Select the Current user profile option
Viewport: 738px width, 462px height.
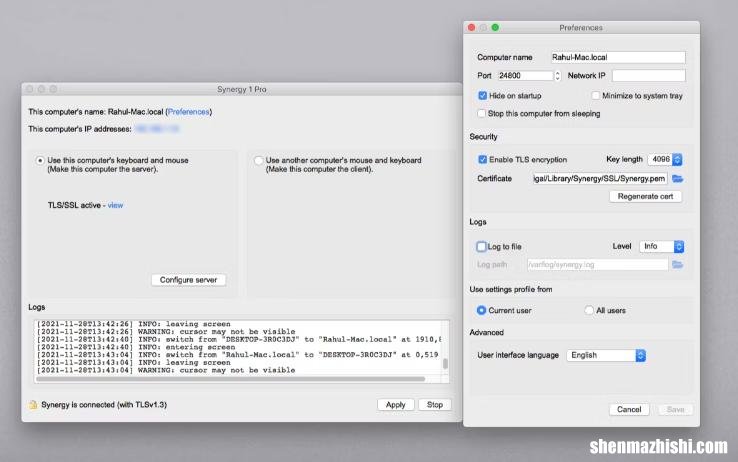481,311
